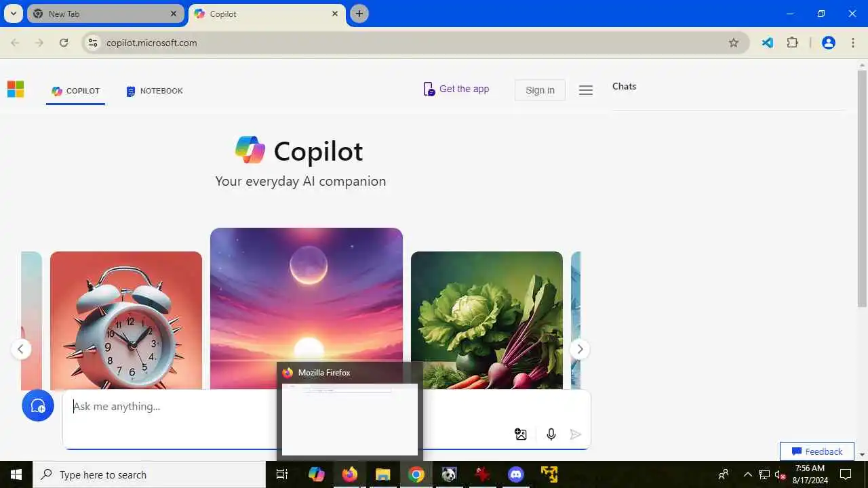Open the Copilot tab
This screenshot has height=488, width=868.
76,91
